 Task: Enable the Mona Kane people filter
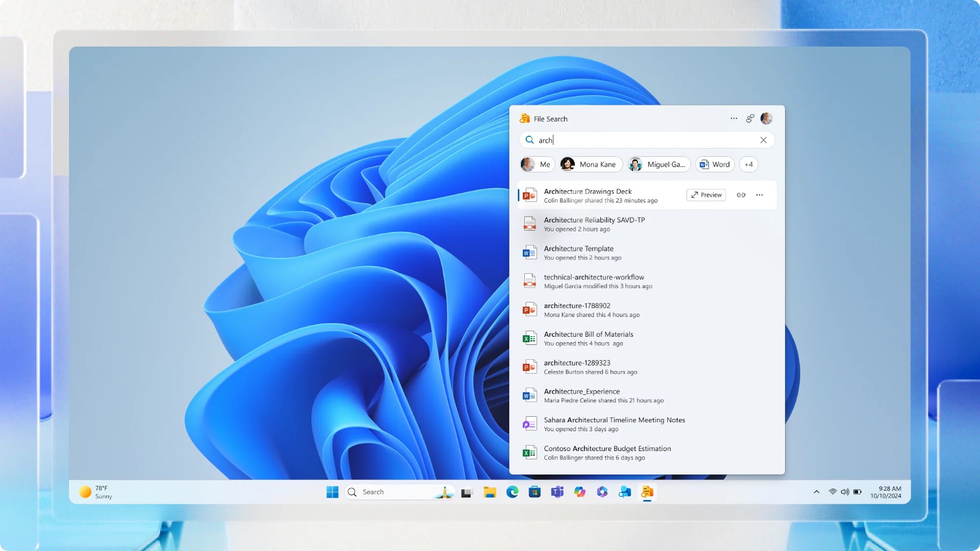pos(590,164)
